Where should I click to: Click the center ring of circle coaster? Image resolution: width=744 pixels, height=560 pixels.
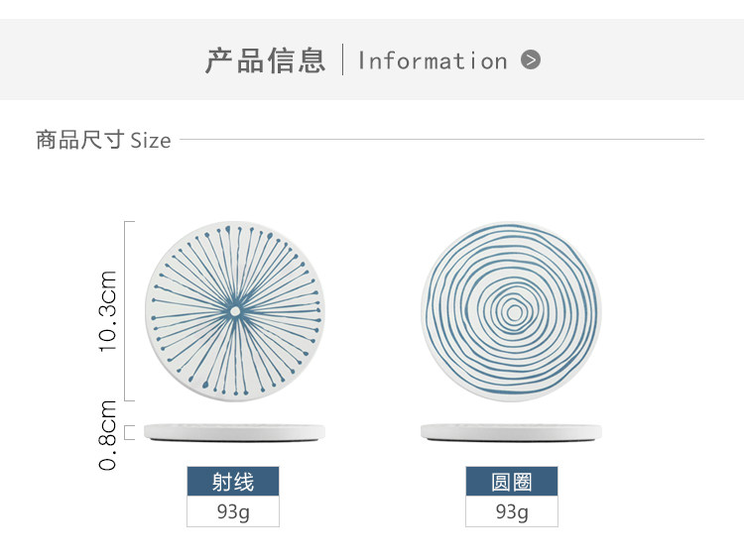coord(514,312)
